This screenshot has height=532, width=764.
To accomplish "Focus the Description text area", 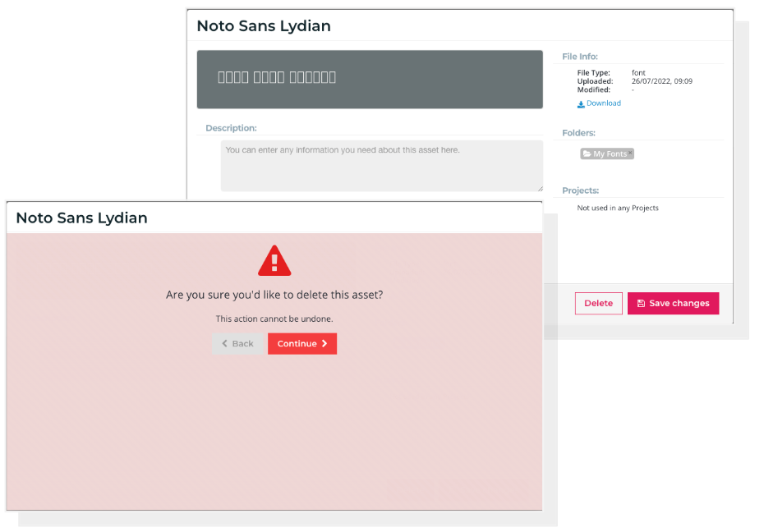I will 381,166.
